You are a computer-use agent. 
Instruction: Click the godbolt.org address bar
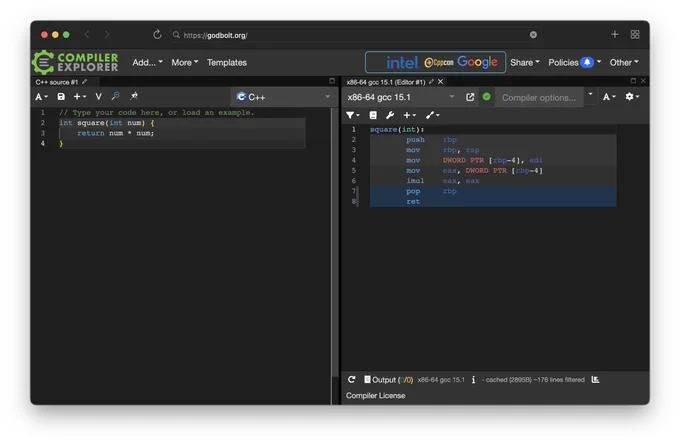point(351,35)
